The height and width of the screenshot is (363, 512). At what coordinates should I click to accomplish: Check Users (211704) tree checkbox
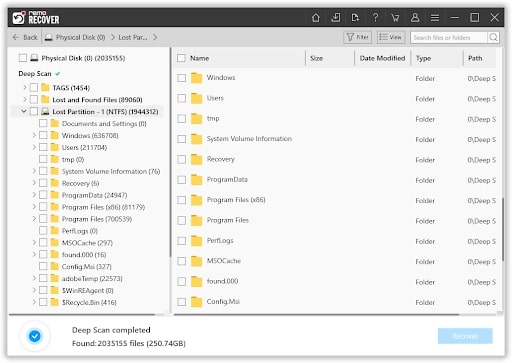[43, 147]
